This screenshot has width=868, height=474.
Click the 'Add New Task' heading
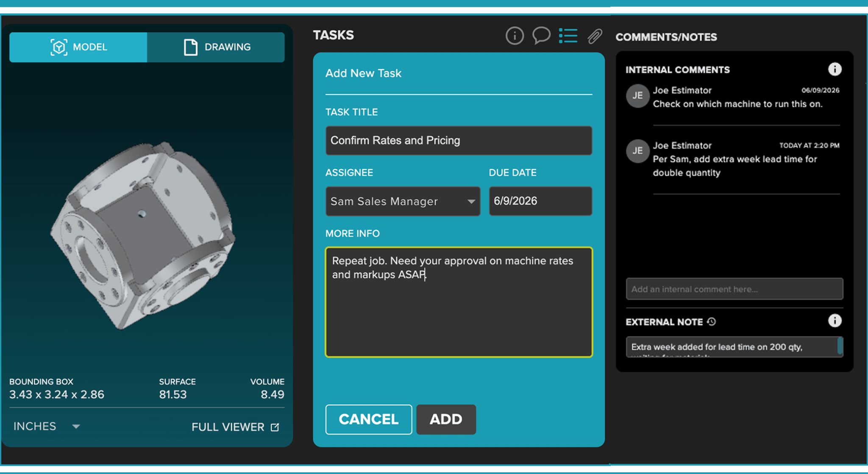tap(363, 73)
